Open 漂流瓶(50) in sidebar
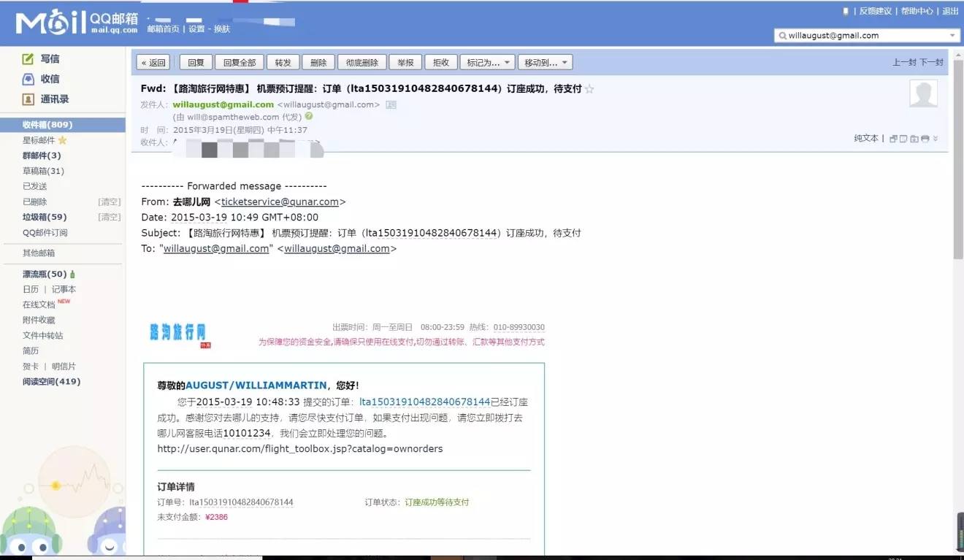Image resolution: width=964 pixels, height=560 pixels. pyautogui.click(x=45, y=275)
